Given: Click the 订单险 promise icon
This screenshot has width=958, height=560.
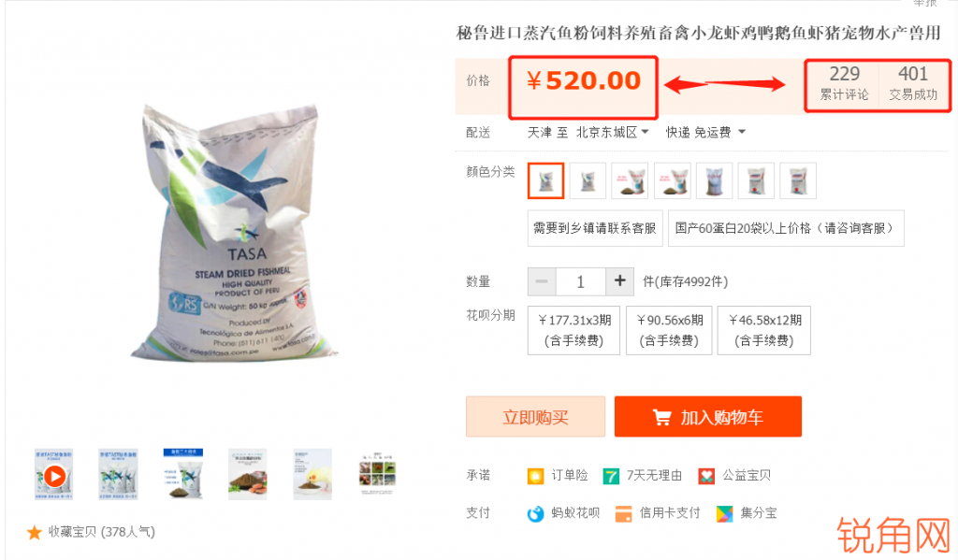Looking at the screenshot, I should tap(535, 476).
